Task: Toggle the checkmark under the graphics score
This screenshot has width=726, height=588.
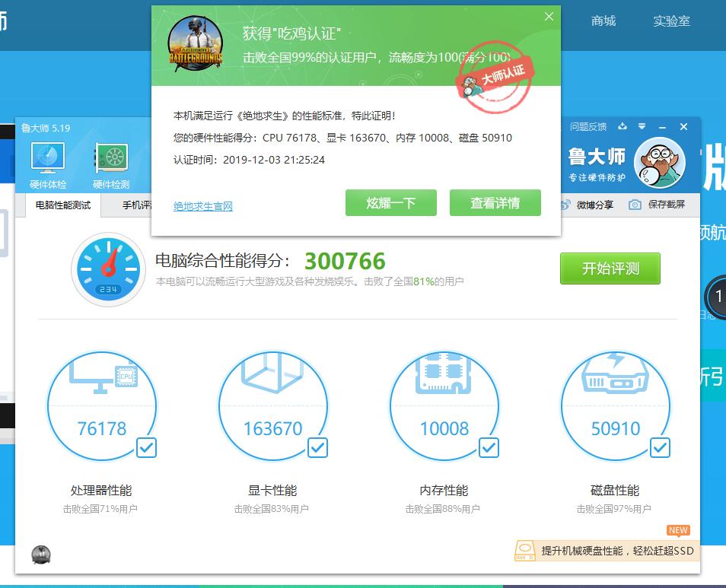Action: pos(316,449)
